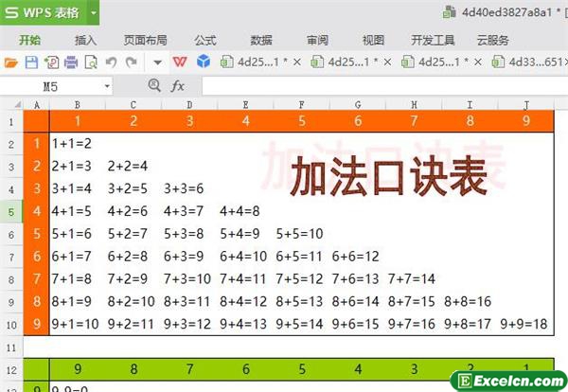Close the second 4d25...1 document tab
The height and width of the screenshot is (392, 568).
point(387,62)
